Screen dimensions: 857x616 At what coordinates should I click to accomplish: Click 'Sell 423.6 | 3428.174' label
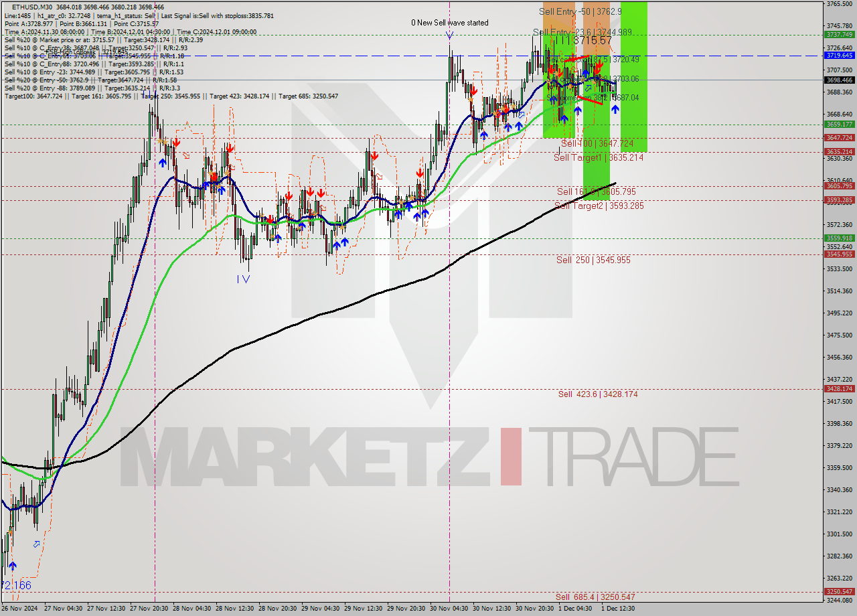pyautogui.click(x=598, y=394)
